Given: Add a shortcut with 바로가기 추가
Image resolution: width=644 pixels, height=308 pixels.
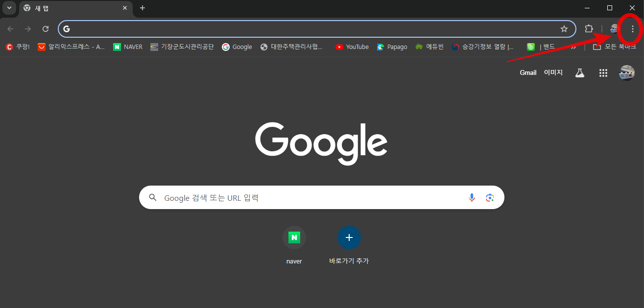Looking at the screenshot, I should pos(349,245).
